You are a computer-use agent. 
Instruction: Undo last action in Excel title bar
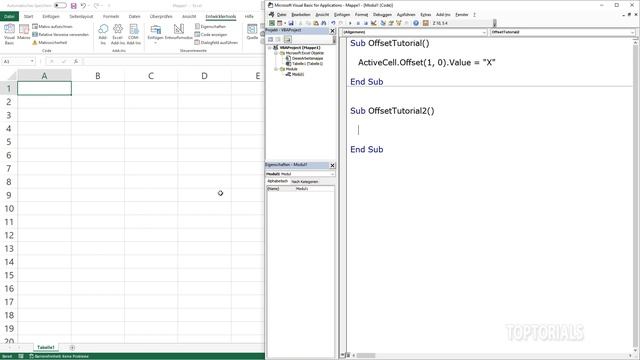83,6
